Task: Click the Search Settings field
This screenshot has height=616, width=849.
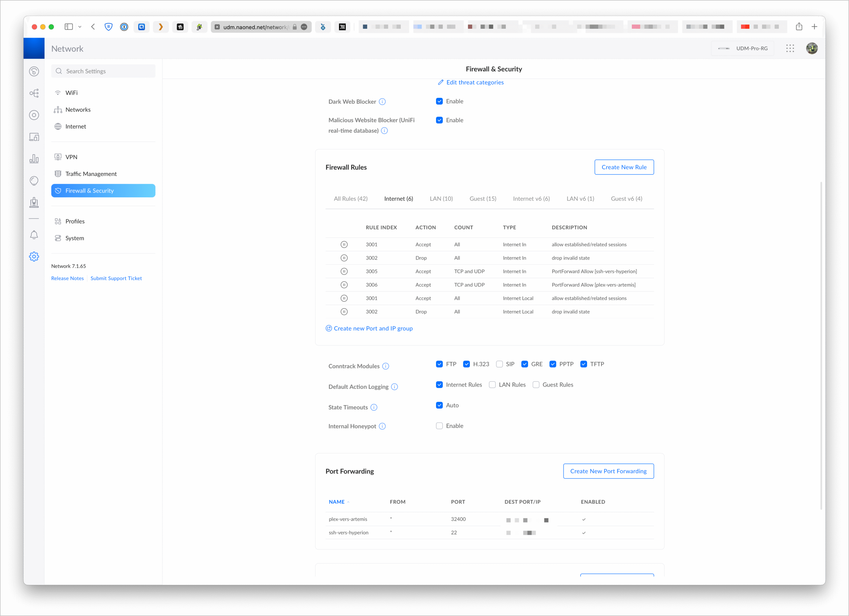Action: [x=103, y=71]
